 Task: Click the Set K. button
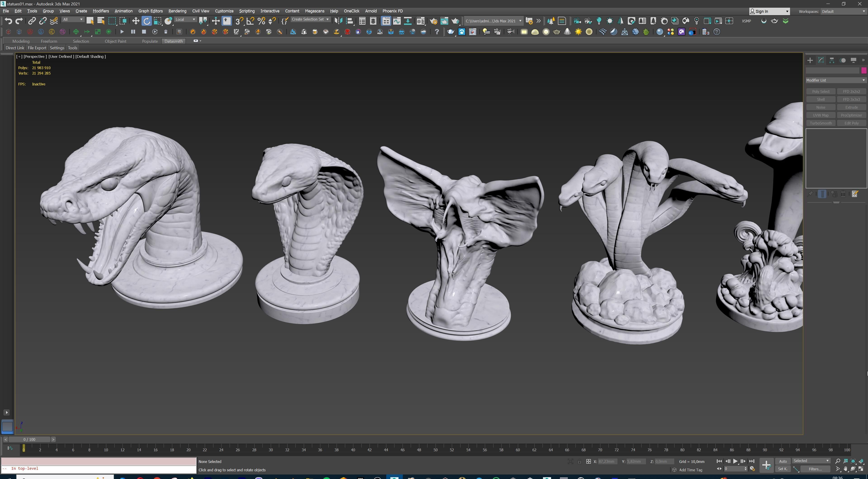783,469
